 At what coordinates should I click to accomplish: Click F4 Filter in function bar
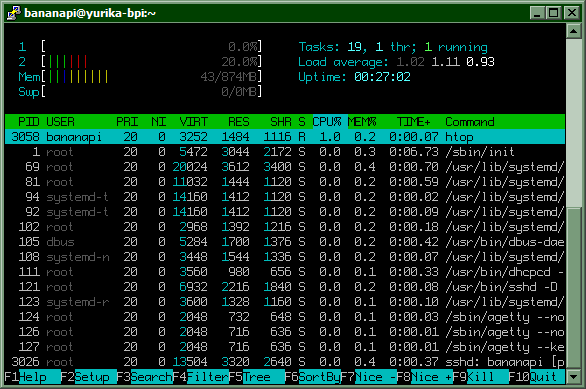click(201, 377)
